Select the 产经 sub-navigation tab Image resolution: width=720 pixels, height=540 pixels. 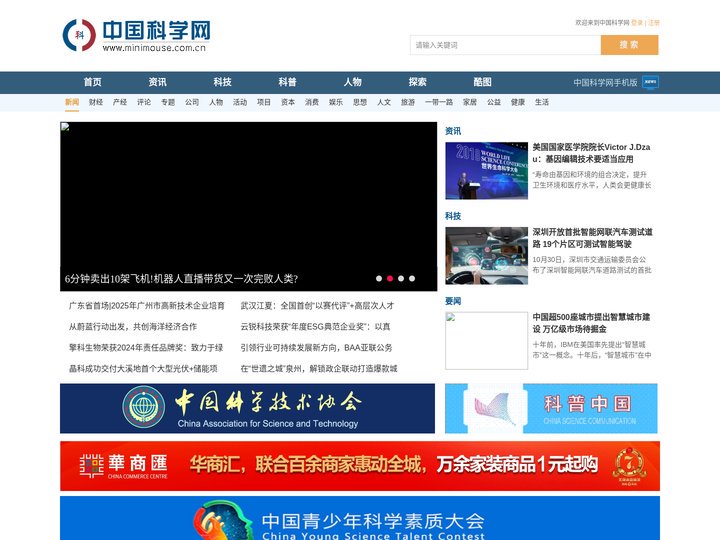120,102
